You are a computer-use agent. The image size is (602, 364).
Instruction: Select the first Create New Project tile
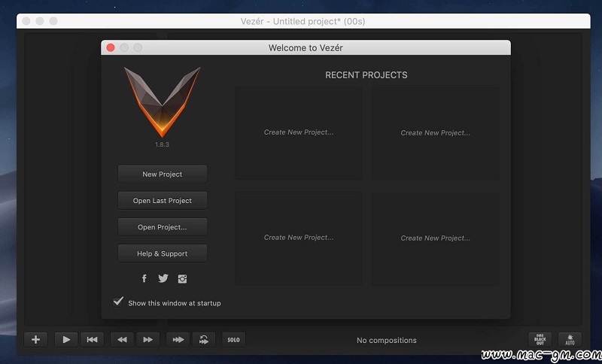[298, 133]
